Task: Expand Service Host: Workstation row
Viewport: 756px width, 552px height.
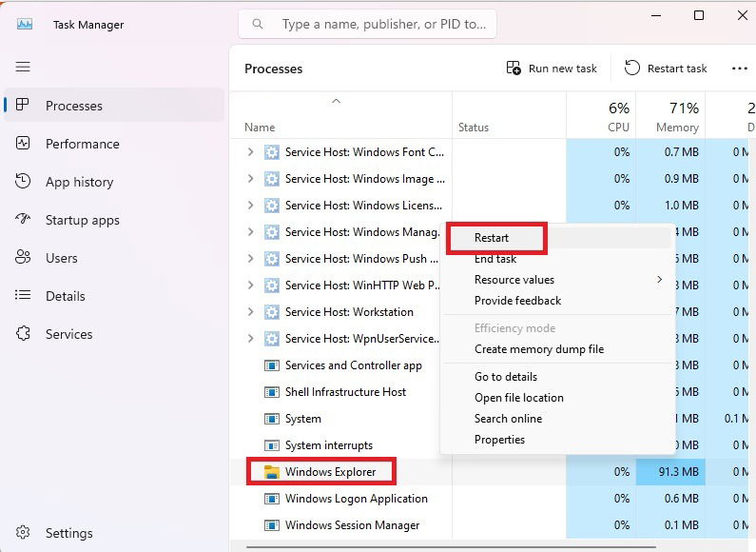Action: pos(250,312)
